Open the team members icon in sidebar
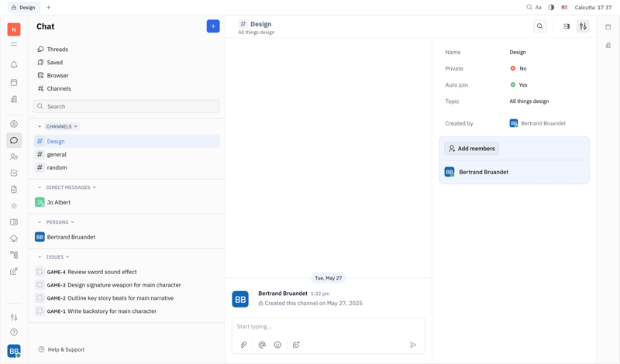 coord(14,156)
